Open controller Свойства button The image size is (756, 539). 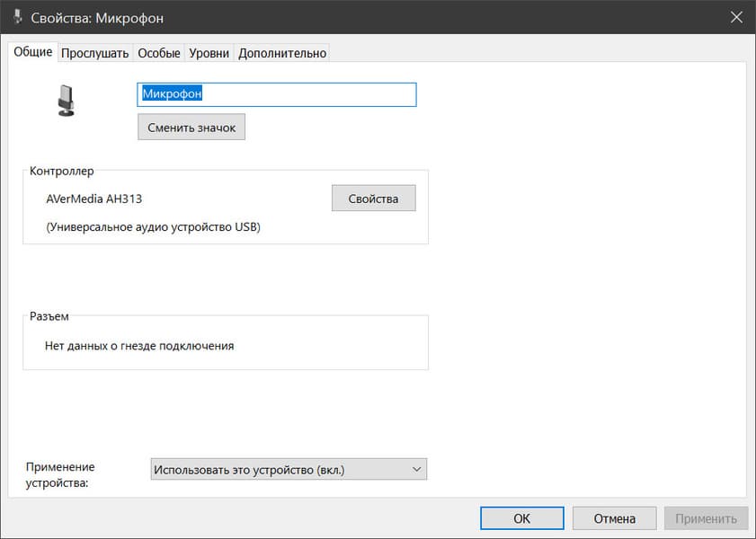coord(374,198)
